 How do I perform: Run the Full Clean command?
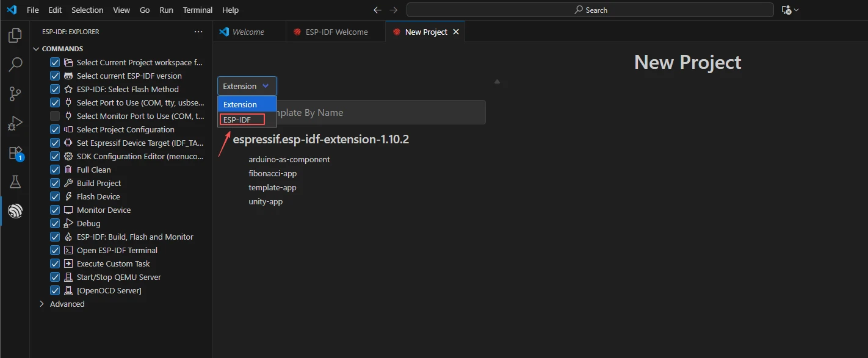(93, 170)
